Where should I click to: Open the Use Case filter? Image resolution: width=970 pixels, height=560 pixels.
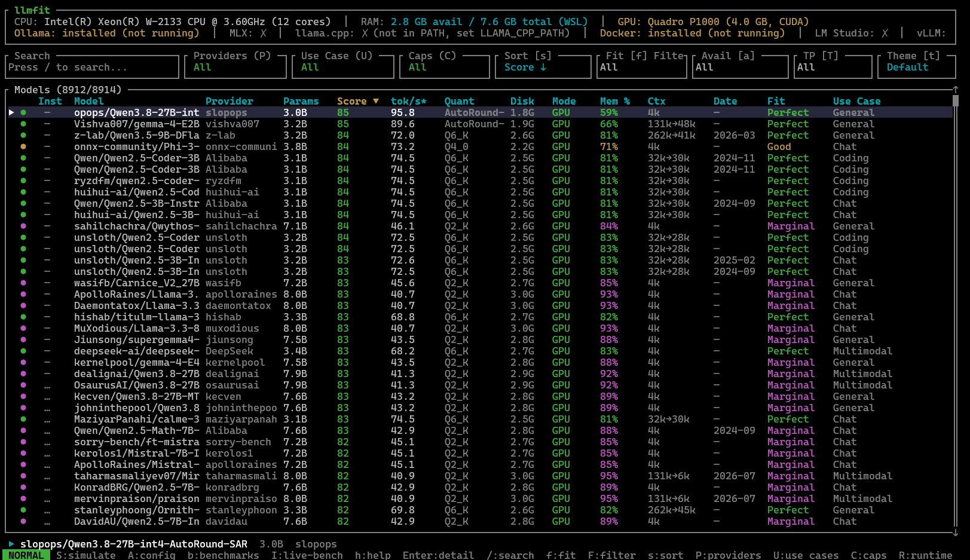click(343, 67)
